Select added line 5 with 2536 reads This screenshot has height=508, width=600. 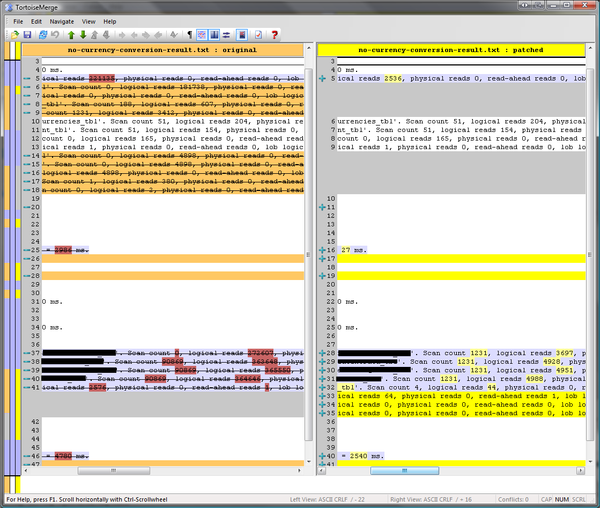[461, 78]
